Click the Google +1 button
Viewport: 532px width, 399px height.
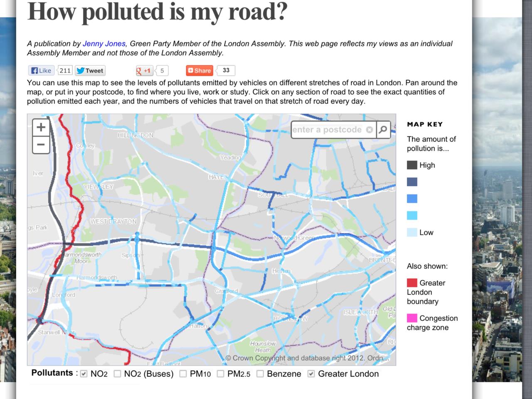tap(144, 71)
